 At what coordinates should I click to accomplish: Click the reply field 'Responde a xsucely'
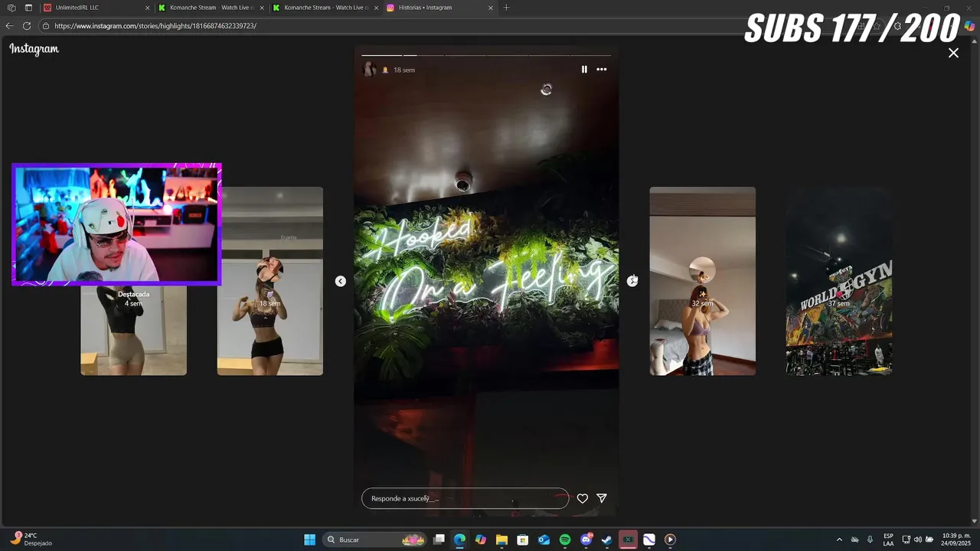465,498
